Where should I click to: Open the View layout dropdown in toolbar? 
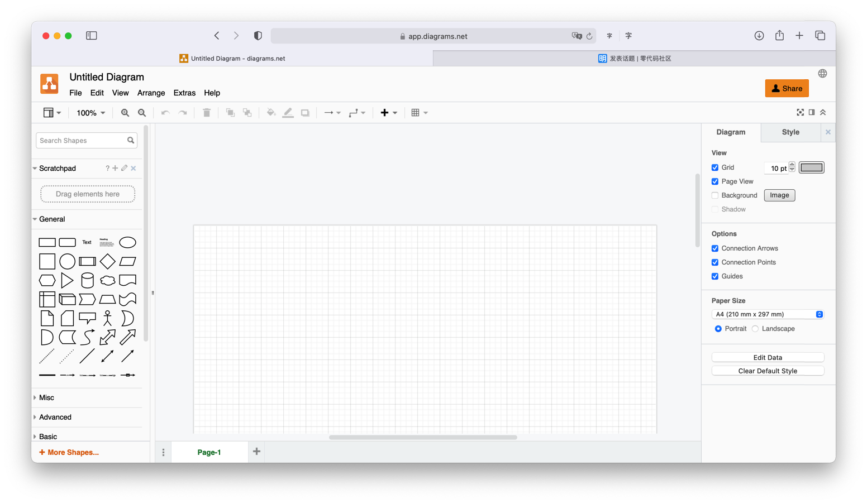coord(52,113)
